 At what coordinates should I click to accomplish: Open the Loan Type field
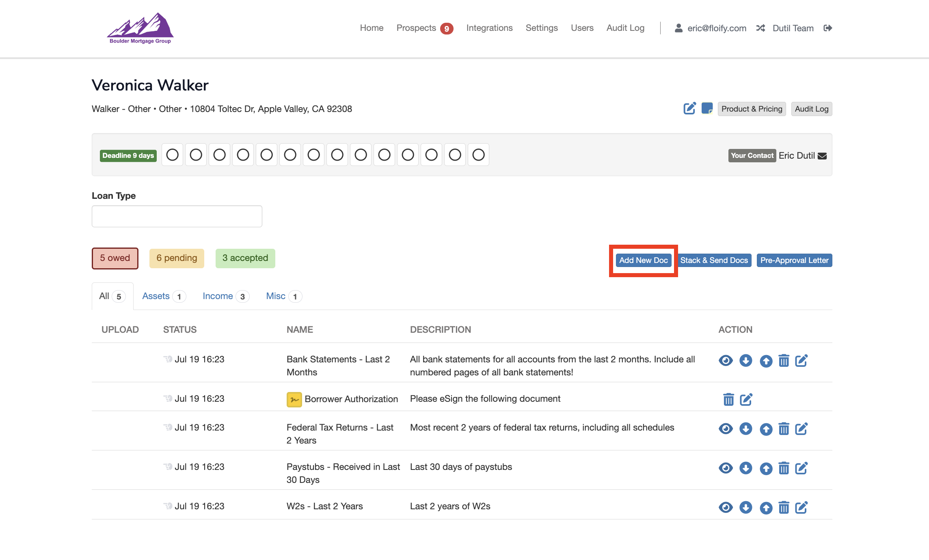pyautogui.click(x=177, y=216)
